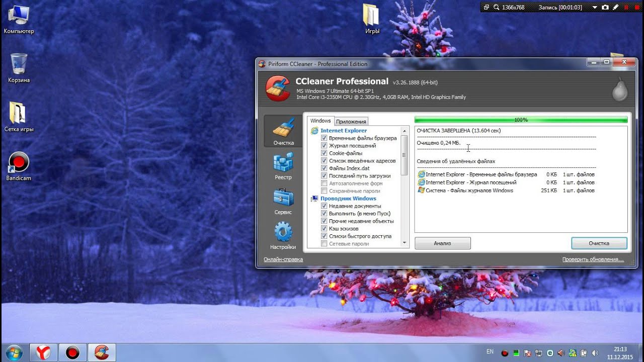Click the EN language indicator

coord(490,351)
